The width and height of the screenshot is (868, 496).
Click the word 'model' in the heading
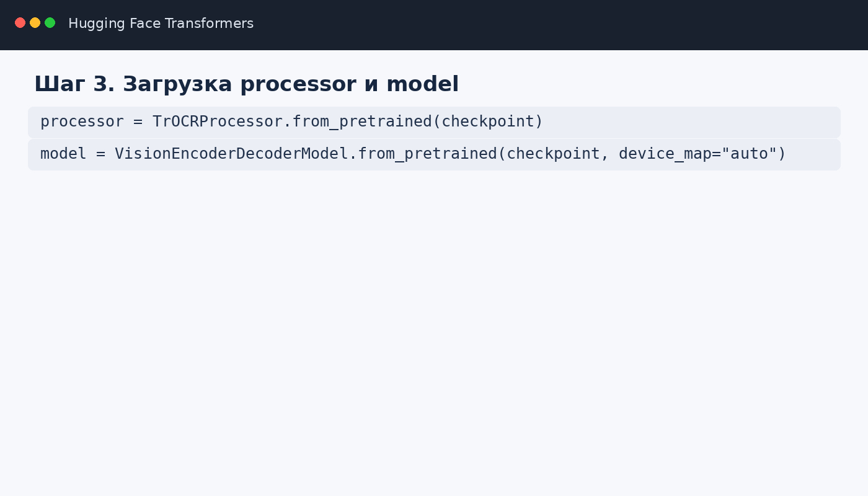[423, 84]
